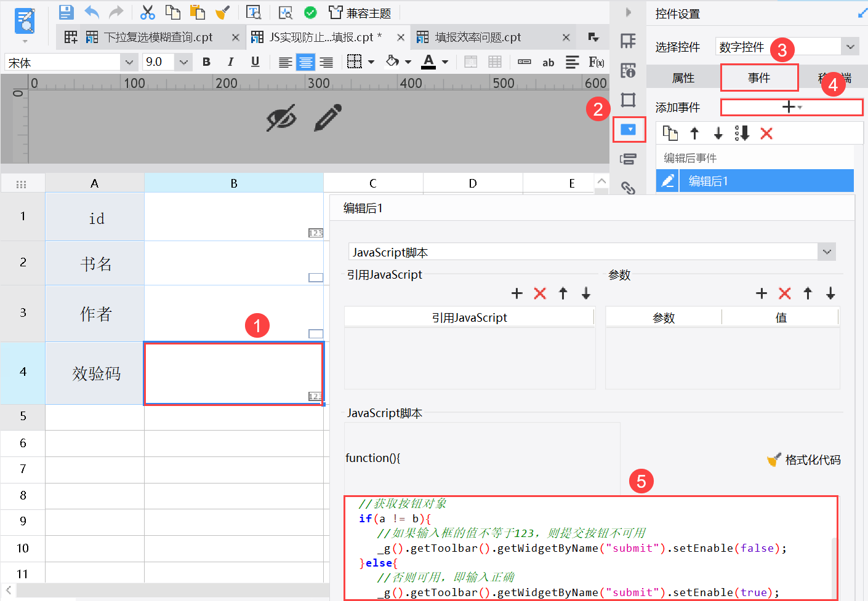Toggle italic formatting
Viewport: 868px width, 601px height.
click(x=231, y=62)
